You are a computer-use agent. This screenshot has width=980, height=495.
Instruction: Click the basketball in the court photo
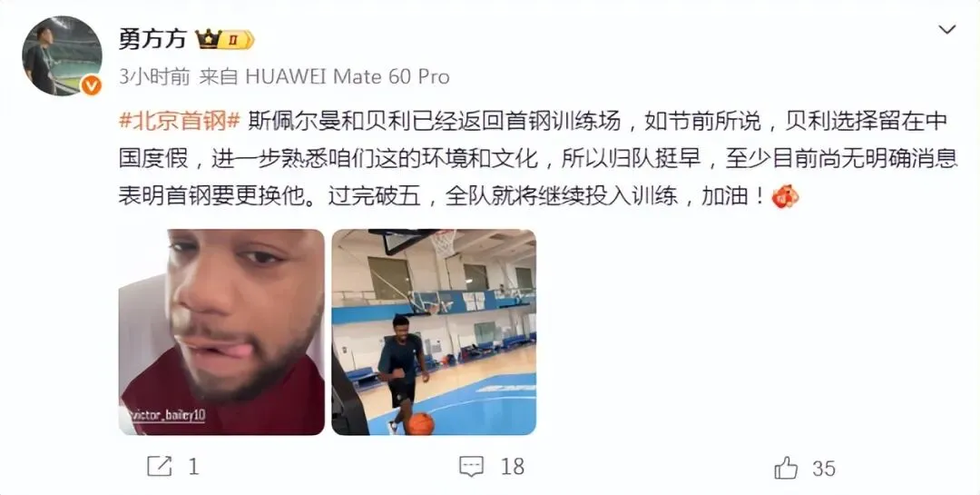point(420,423)
